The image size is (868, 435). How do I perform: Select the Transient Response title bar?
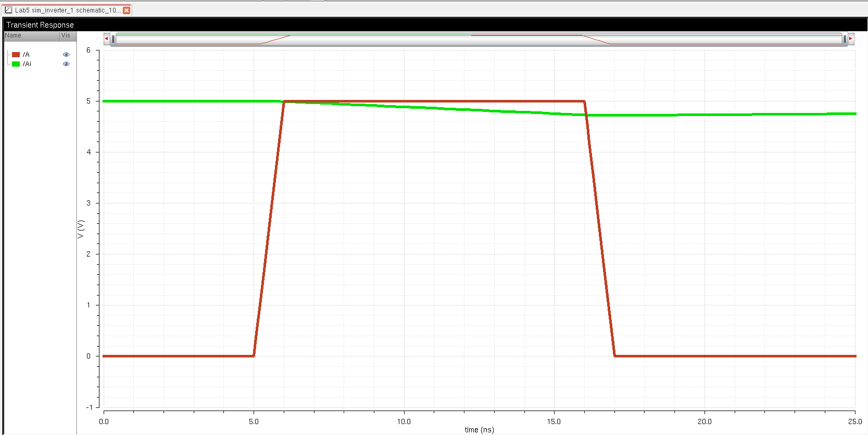point(40,25)
